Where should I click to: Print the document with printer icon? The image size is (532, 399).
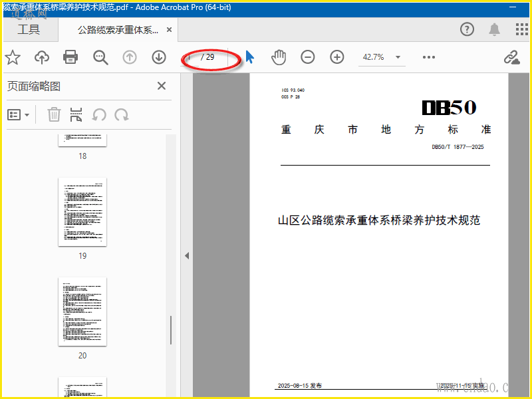70,57
